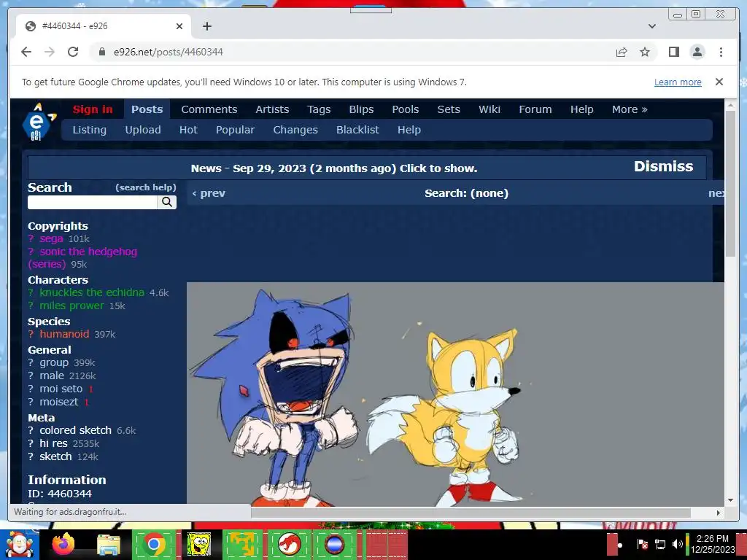Go to the Forum
This screenshot has width=747, height=560.
[x=535, y=109]
